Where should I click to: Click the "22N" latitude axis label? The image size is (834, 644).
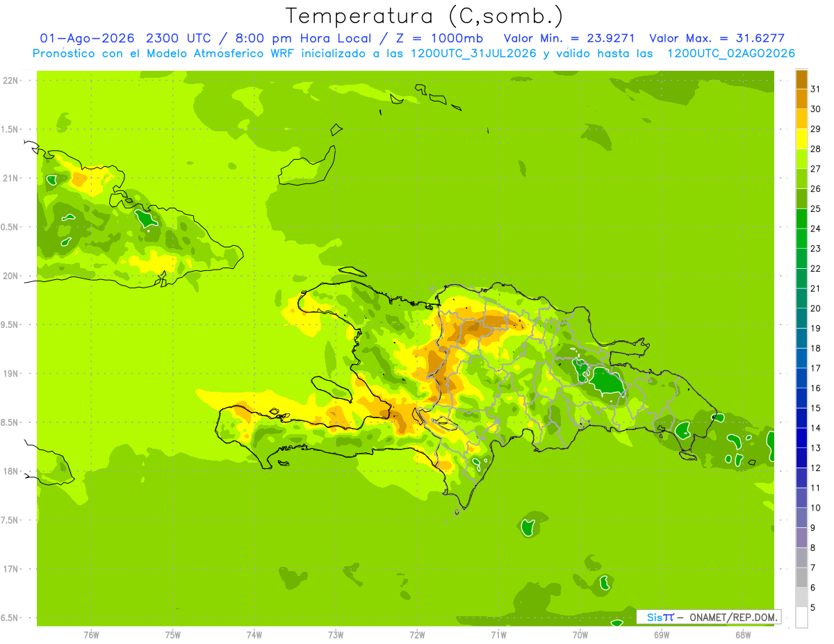(10, 81)
